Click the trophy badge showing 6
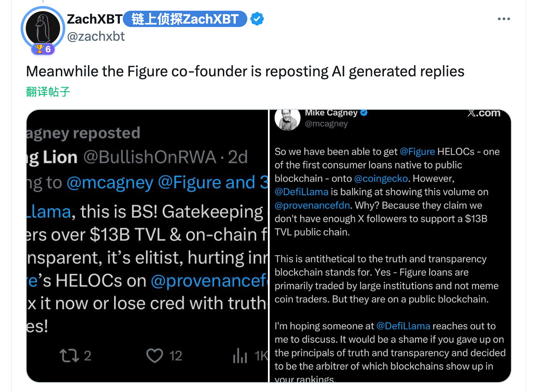 43,49
